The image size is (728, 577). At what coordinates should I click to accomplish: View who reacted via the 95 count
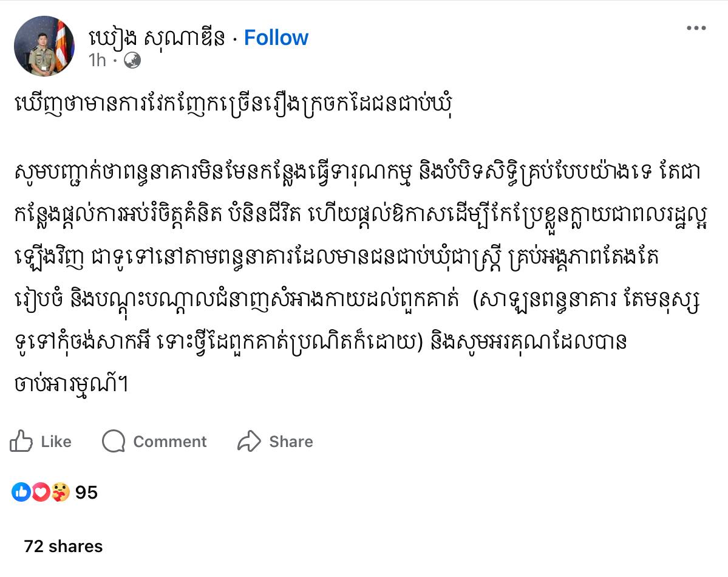click(86, 492)
